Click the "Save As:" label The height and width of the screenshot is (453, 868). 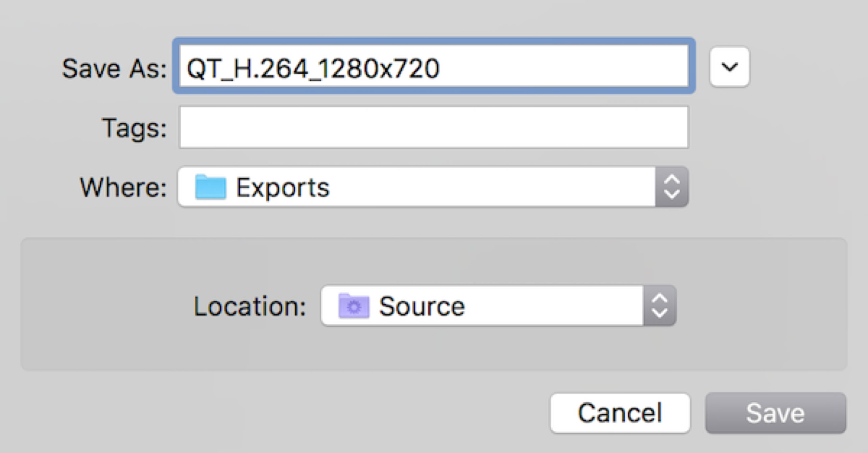114,69
